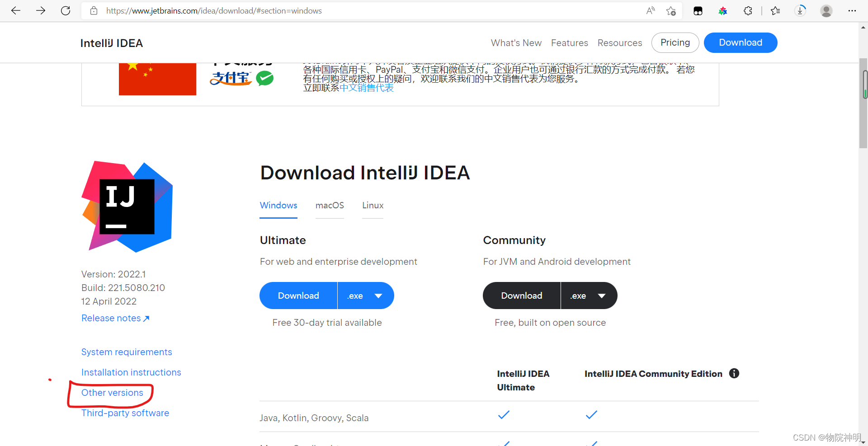Click the "IntelliJ IDEA Ultimate" column header
Image resolution: width=868 pixels, height=446 pixels.
(523, 380)
